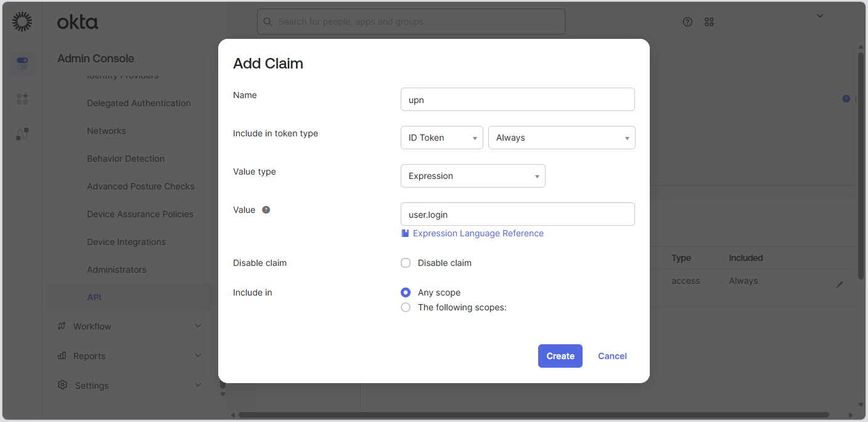Open the workflows connector icon in left rail
Image resolution: width=868 pixels, height=422 pixels.
[22, 134]
